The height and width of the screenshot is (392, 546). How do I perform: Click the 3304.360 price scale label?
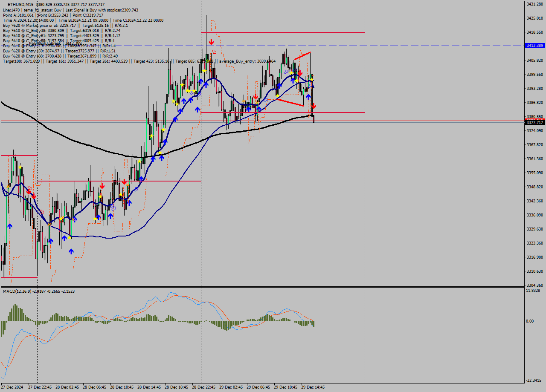coord(534,285)
